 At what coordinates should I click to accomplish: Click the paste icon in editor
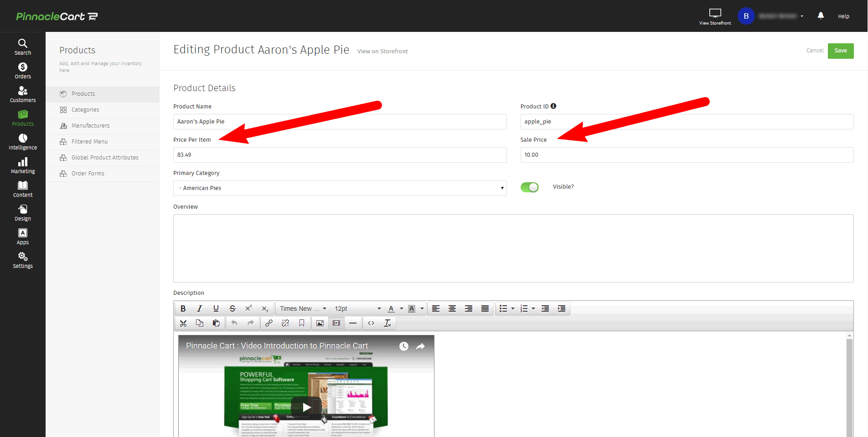coord(216,323)
